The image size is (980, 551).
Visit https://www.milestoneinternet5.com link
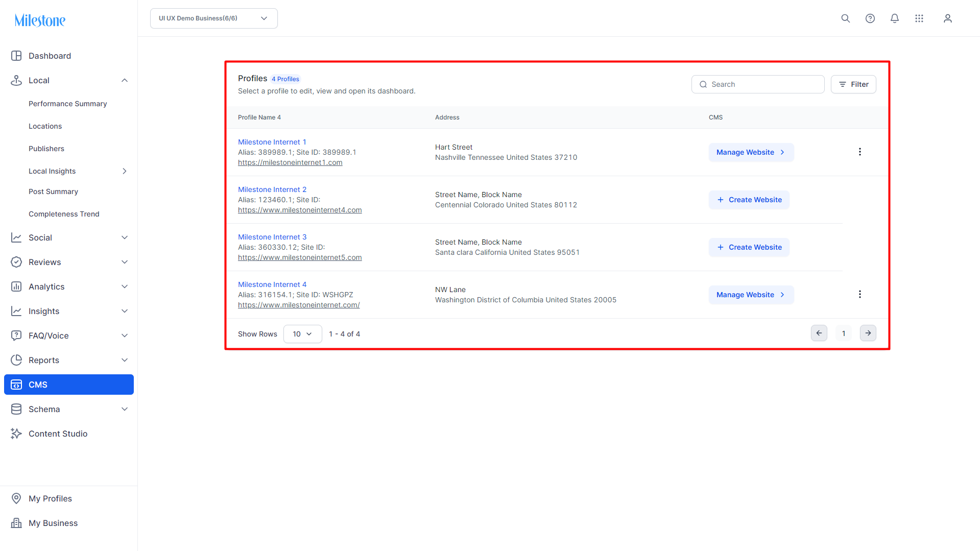tap(300, 257)
